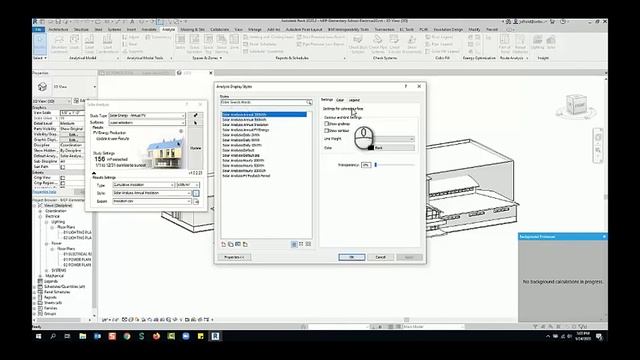Toggle the Show grid lines checkbox
This screenshot has width=640, height=360.
click(x=327, y=124)
